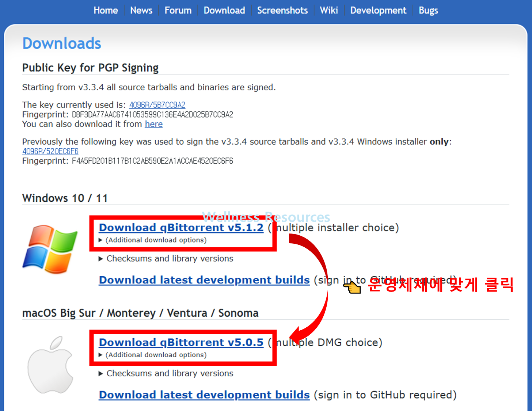Click the 'Public Key for PGP Signing' heading
The width and height of the screenshot is (532, 411).
click(90, 68)
